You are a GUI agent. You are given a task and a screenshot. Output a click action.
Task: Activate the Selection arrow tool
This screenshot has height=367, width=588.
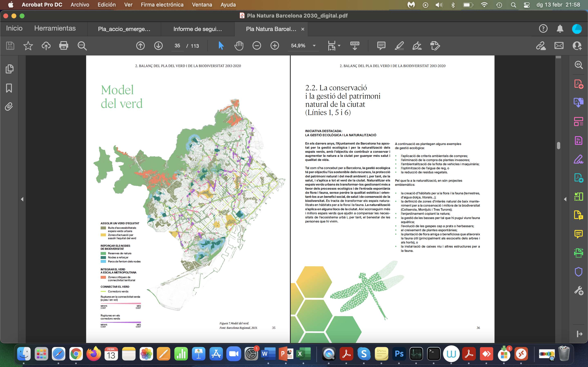tap(221, 46)
